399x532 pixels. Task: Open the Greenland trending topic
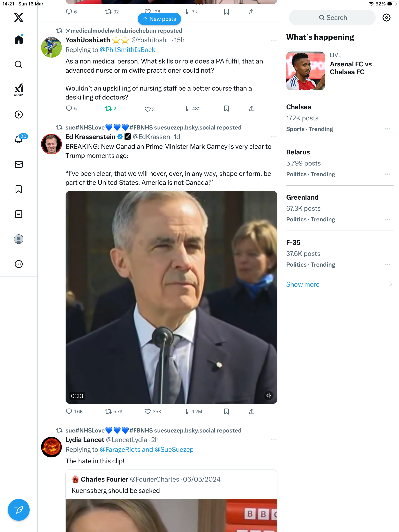pyautogui.click(x=340, y=208)
